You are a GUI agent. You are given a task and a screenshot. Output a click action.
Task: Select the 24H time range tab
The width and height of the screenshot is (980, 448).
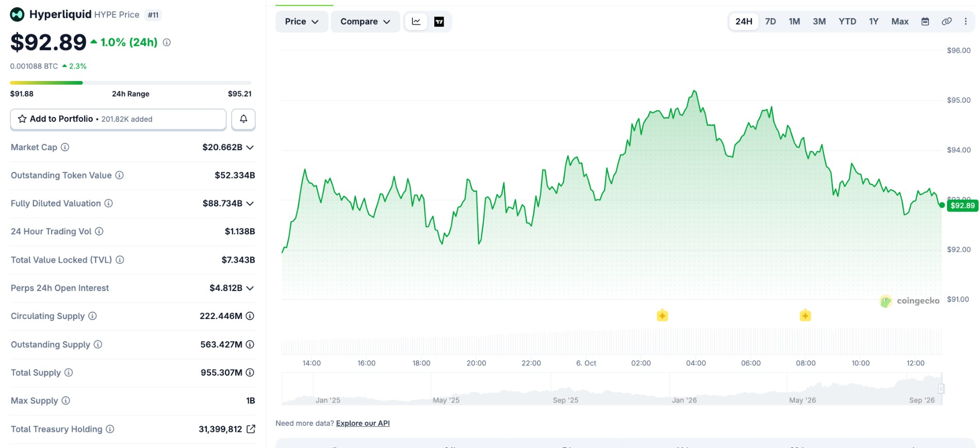[x=744, y=22]
